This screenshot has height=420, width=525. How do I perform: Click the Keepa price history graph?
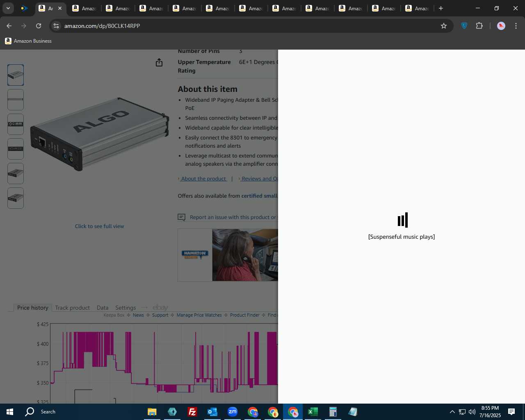tap(164, 363)
